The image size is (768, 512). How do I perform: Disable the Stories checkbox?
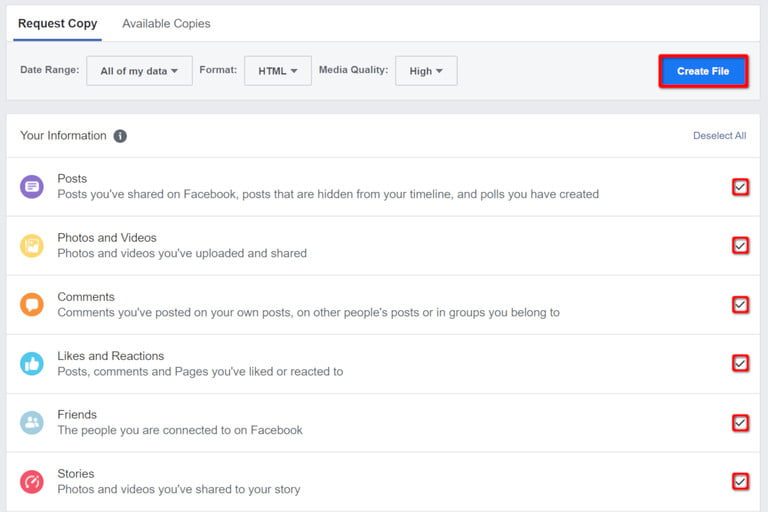point(740,481)
